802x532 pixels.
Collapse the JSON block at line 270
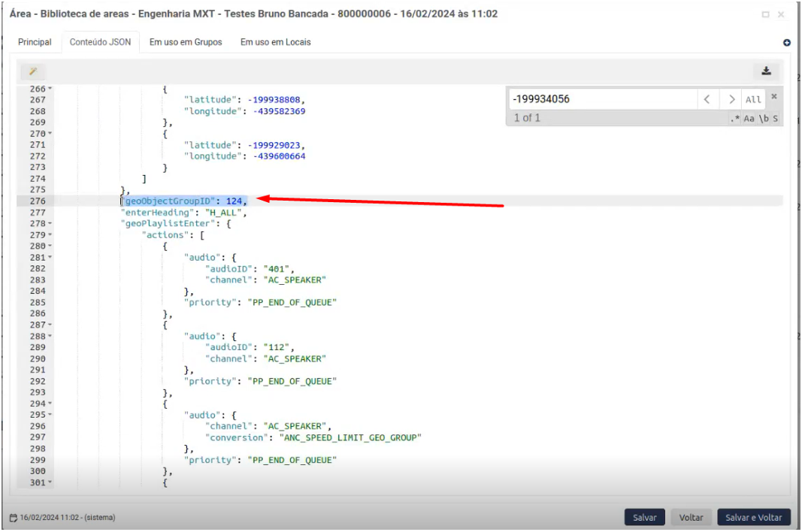(50, 134)
